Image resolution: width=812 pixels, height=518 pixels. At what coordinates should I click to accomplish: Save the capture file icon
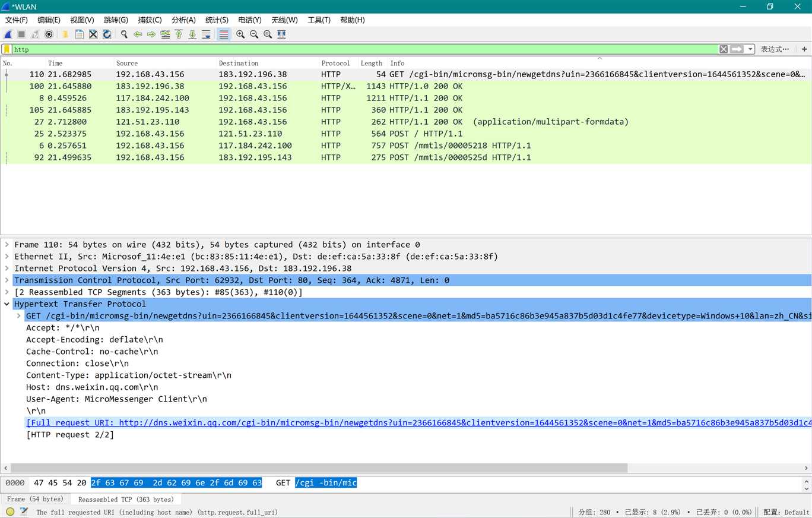point(80,34)
